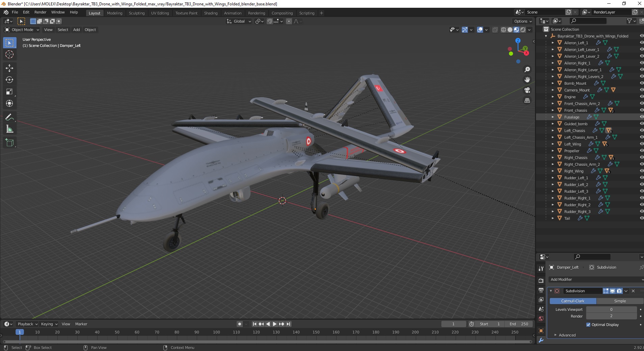Open the Add Modifier dropdown
This screenshot has height=351, width=644.
tap(596, 279)
